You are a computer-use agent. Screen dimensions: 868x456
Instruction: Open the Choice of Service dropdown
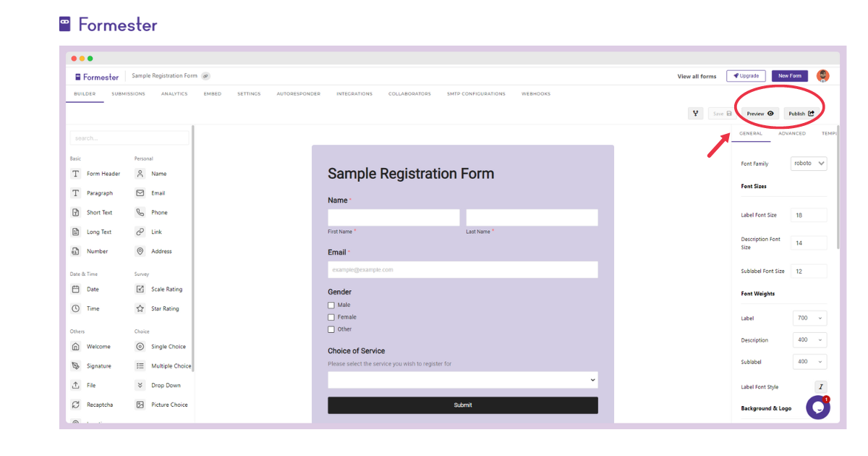tap(463, 379)
